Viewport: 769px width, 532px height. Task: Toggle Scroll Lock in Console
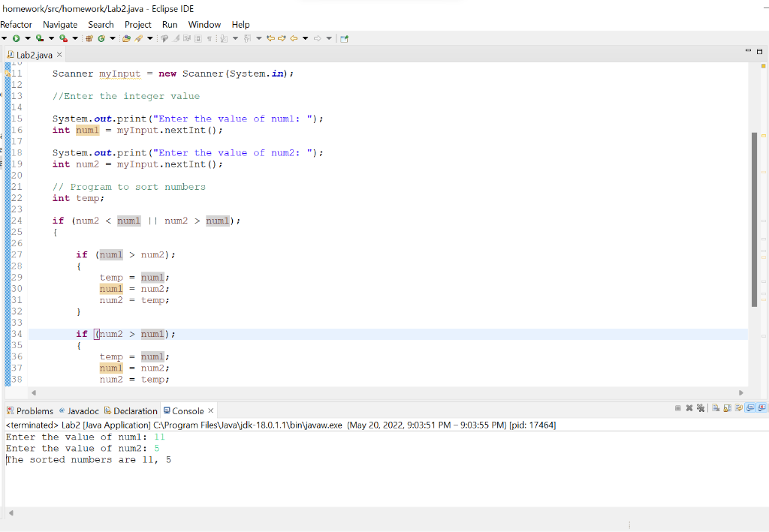coord(727,408)
